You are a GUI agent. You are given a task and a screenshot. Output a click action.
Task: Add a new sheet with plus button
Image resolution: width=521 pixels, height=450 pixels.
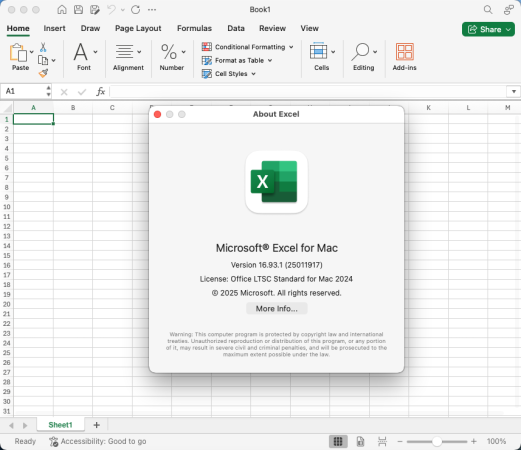click(x=96, y=425)
